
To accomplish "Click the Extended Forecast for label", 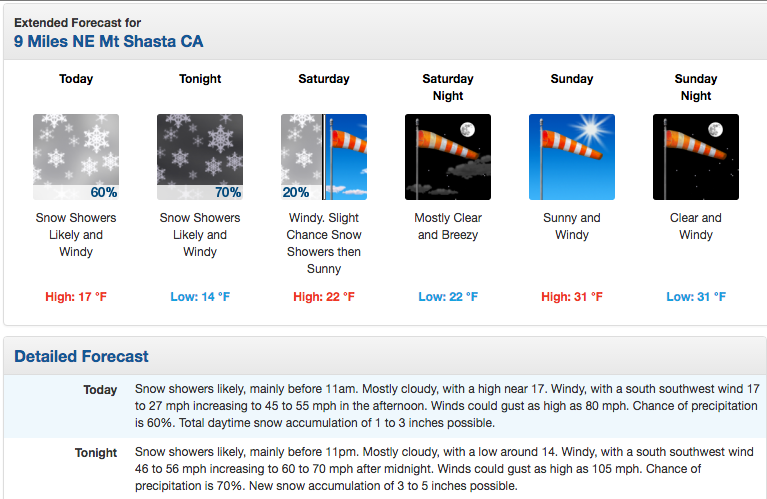I will 77,23.
